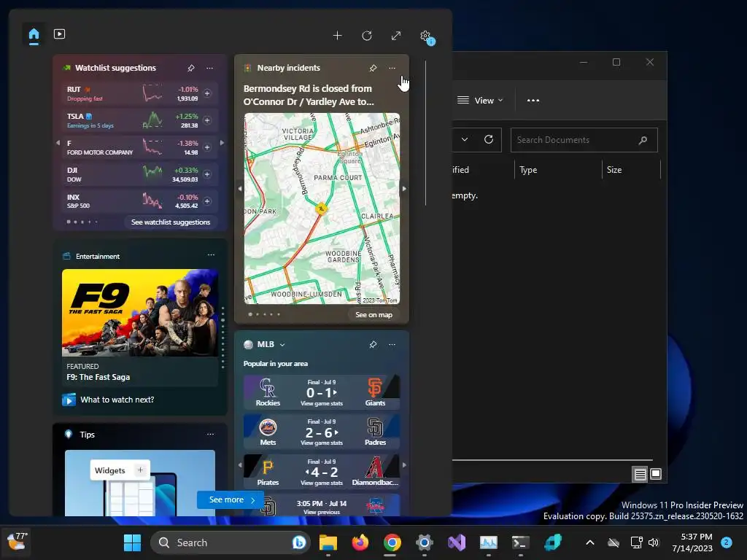Launch Firefox from the taskbar
The height and width of the screenshot is (560, 747).
tap(360, 542)
